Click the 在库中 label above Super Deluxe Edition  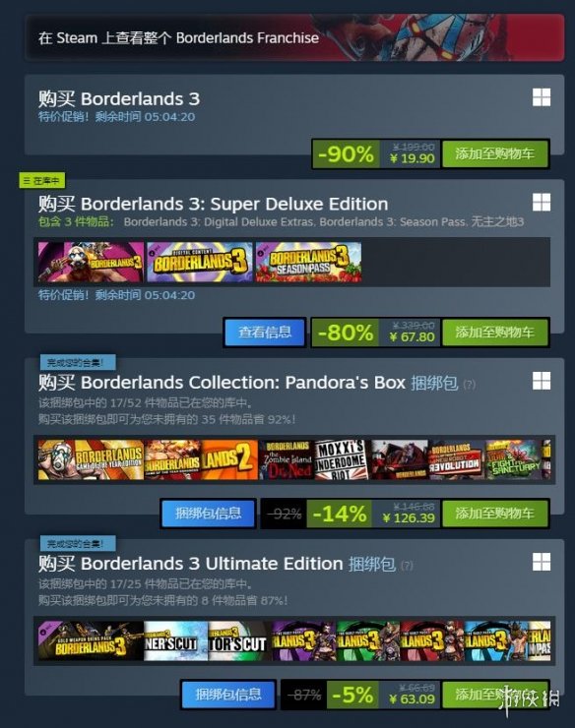coord(41,181)
